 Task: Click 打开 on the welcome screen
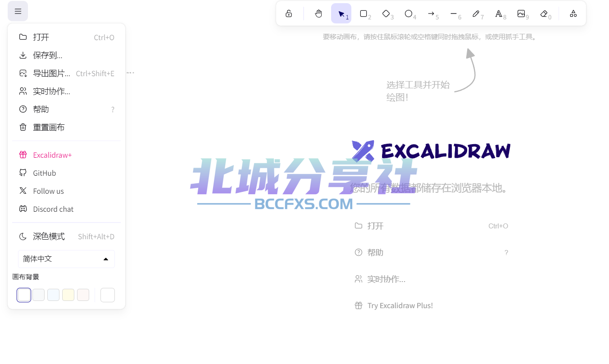[x=431, y=226]
